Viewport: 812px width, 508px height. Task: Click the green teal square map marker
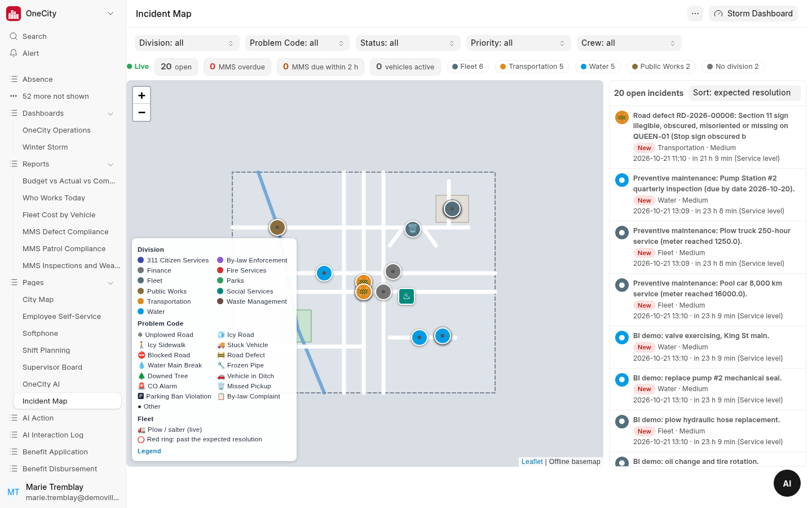point(407,296)
